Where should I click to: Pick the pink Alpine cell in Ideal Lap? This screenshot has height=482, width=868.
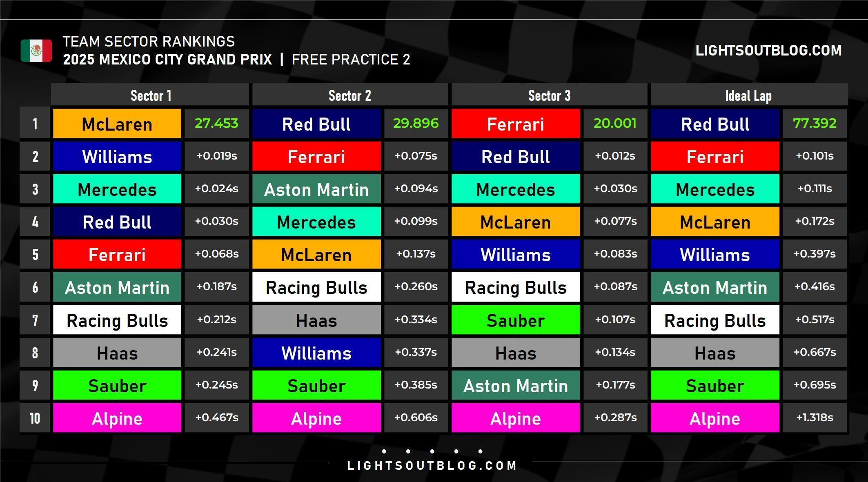coord(715,418)
